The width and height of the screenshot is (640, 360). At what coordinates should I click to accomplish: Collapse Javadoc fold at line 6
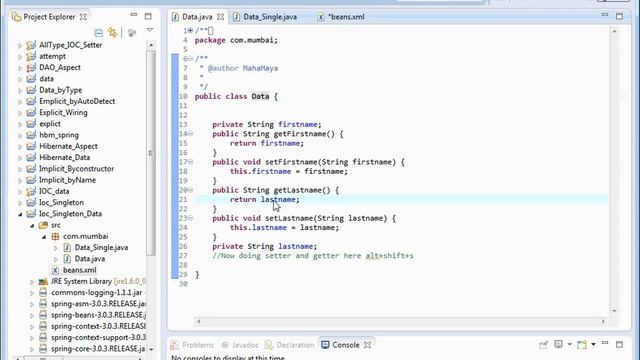click(190, 59)
